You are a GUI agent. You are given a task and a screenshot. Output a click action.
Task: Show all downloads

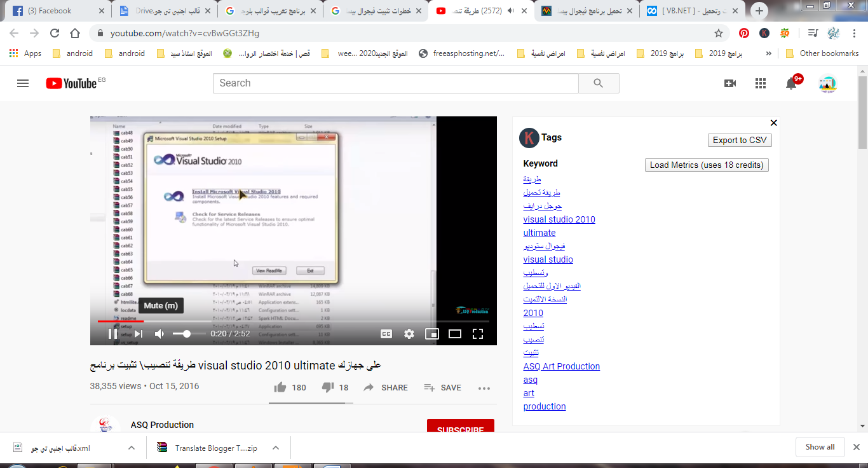coord(820,447)
